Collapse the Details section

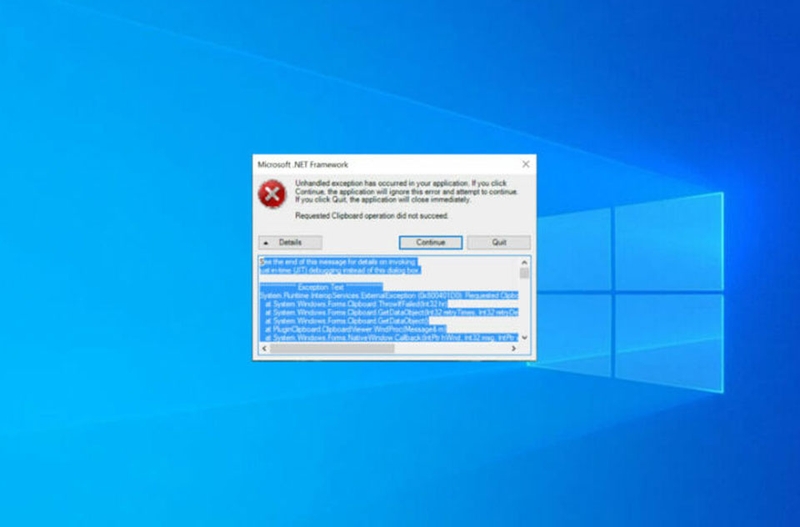(x=290, y=242)
